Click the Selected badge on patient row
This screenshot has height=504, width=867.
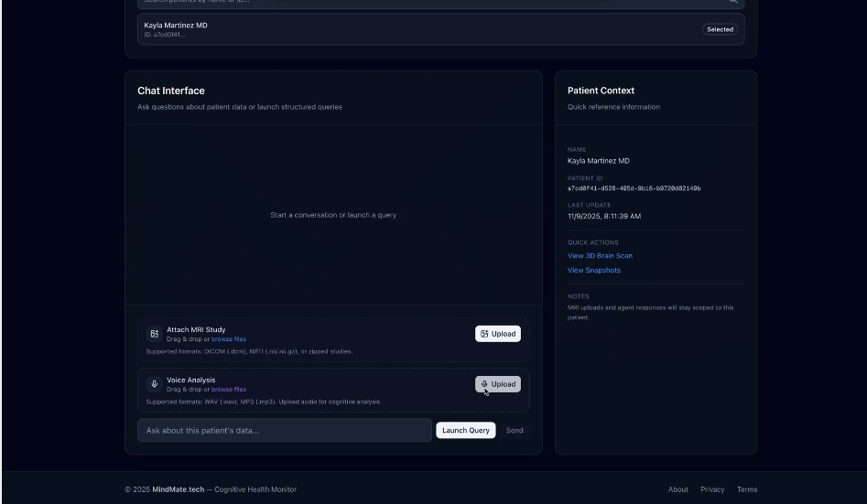(x=720, y=29)
